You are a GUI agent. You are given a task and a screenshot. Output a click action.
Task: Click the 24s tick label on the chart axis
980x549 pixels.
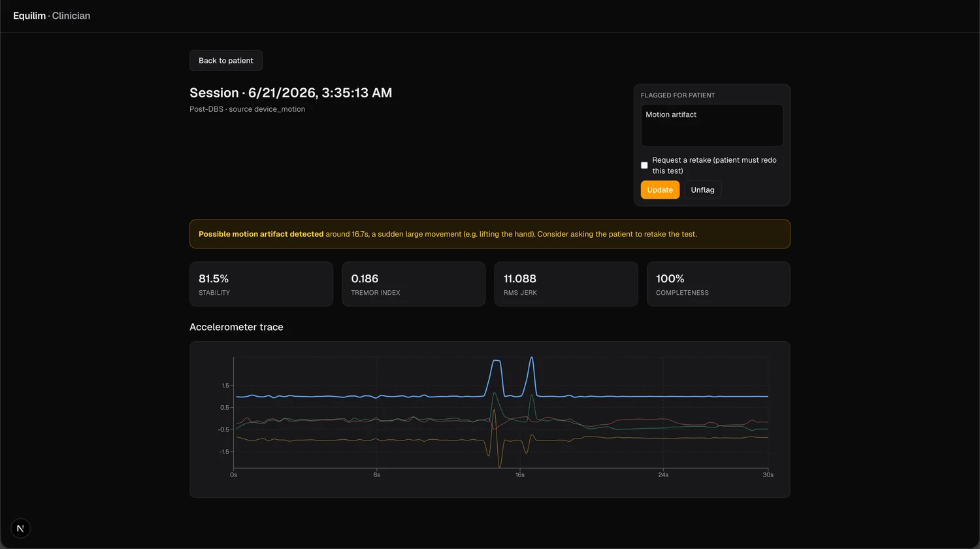coord(663,475)
